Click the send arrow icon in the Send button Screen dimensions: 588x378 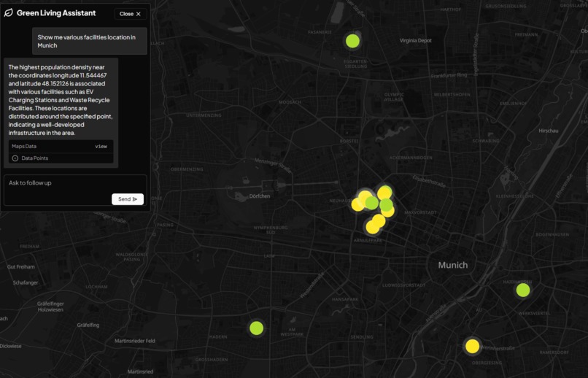[135, 199]
